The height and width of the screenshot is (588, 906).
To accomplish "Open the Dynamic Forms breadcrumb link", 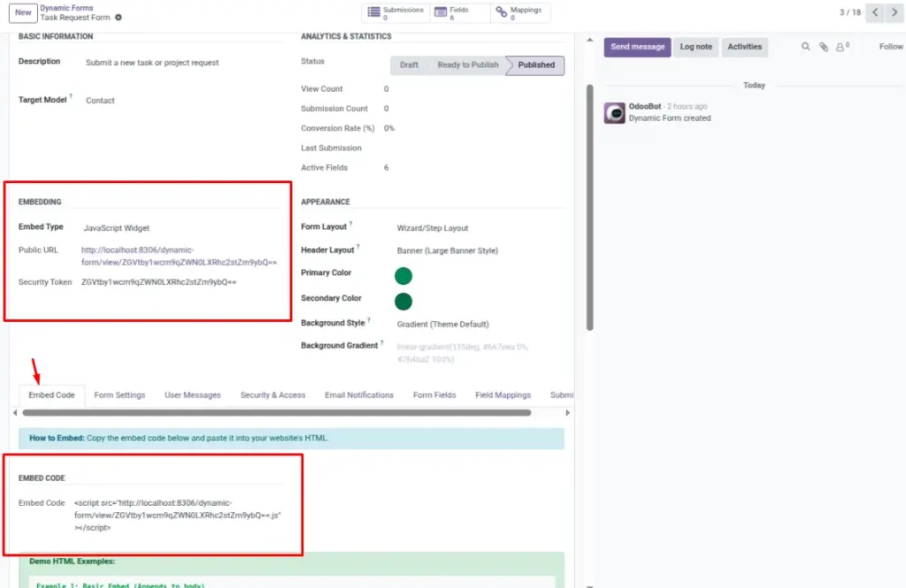I will tap(66, 8).
